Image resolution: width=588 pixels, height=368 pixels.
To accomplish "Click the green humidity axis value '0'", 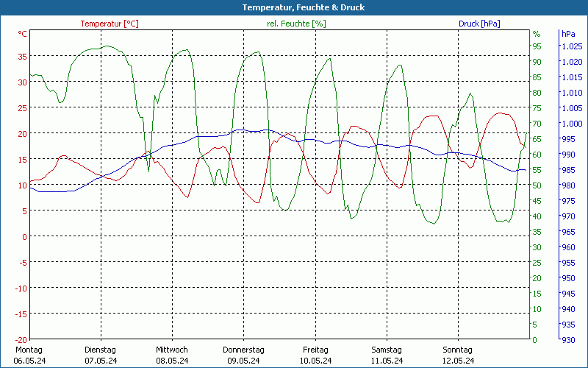I will pos(535,340).
